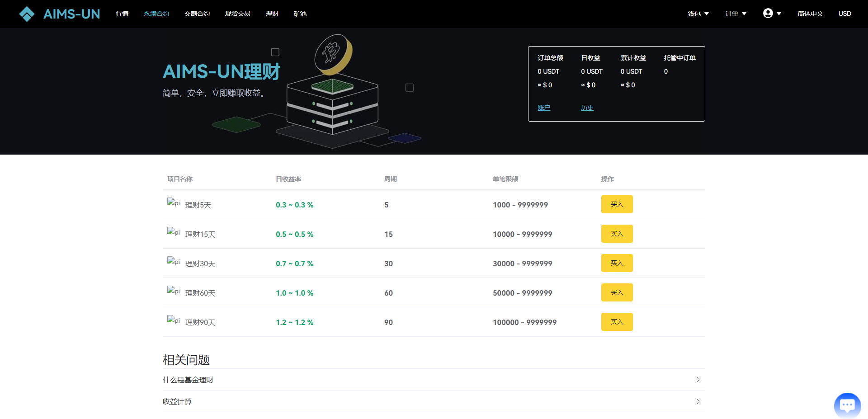Open the live chat support bubble
Viewport: 868px width, 419px height.
(847, 405)
